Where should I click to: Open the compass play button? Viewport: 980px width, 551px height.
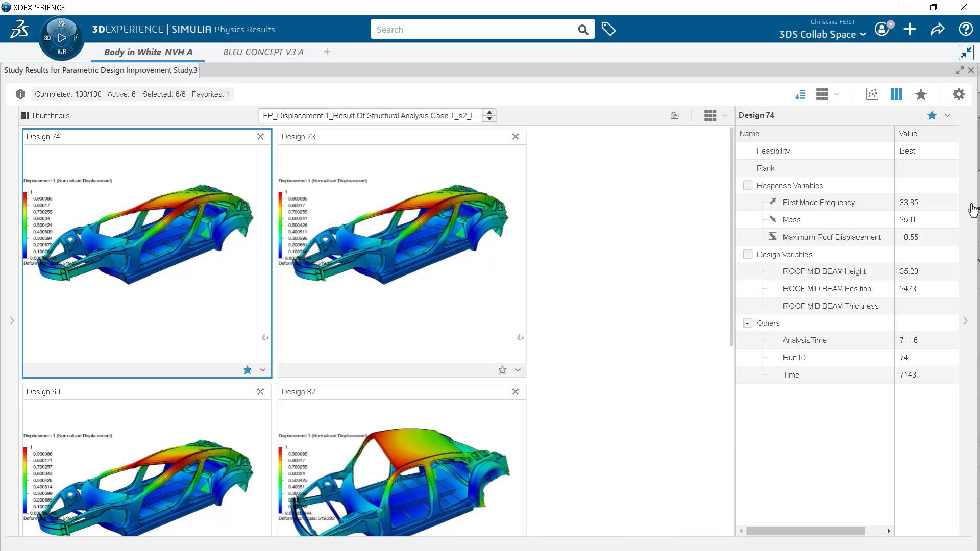tap(62, 38)
